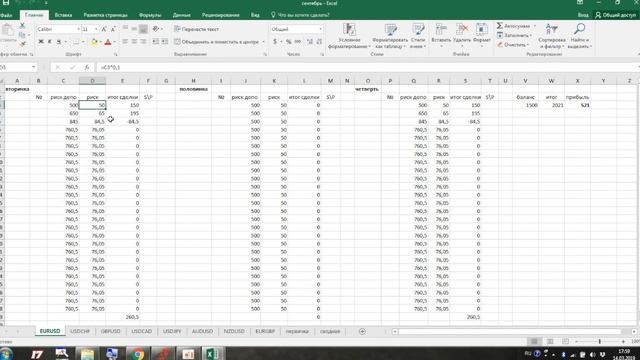The width and height of the screenshot is (640, 360).
Task: Click the zoom slider in status bar
Action: tap(600, 341)
